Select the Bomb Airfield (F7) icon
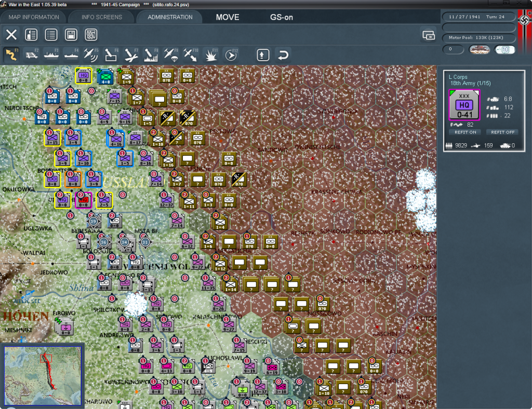The height and width of the screenshot is (409, 532). (130, 54)
